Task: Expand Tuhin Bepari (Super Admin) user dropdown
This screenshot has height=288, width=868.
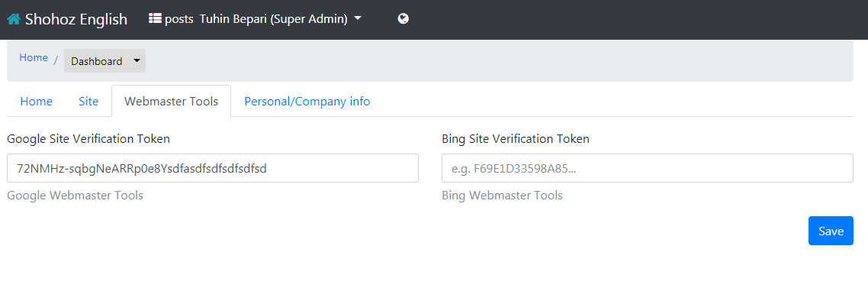Action: point(280,19)
